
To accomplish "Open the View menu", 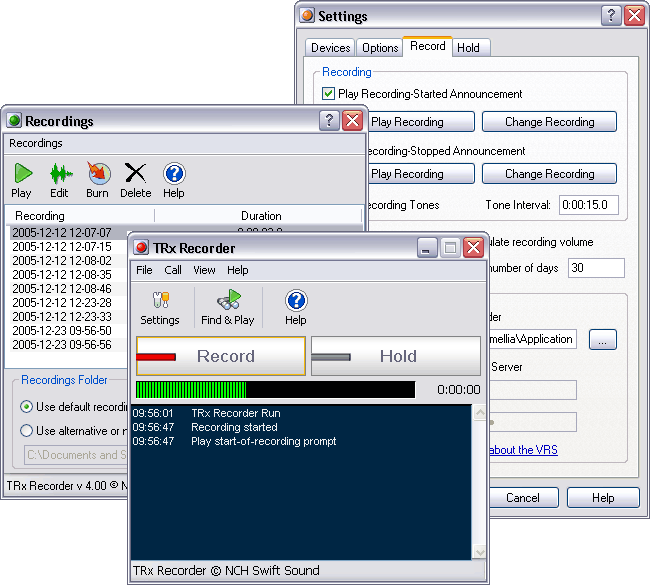I will [x=204, y=270].
